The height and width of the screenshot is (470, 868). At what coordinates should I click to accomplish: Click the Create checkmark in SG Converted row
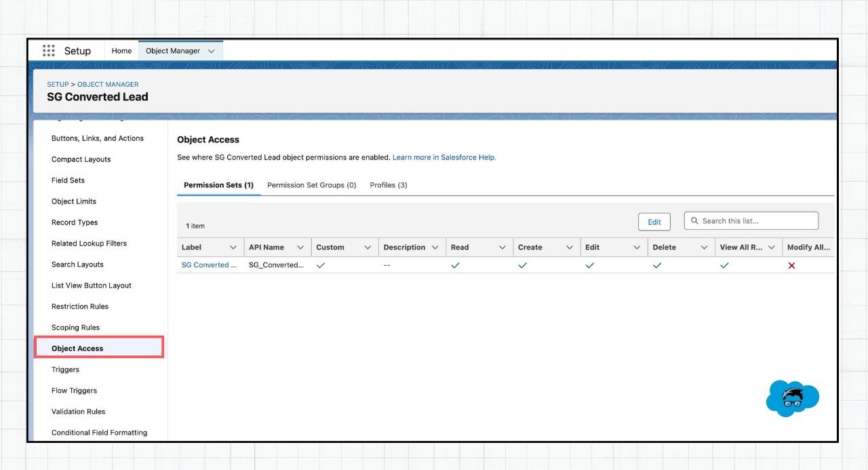click(x=522, y=265)
